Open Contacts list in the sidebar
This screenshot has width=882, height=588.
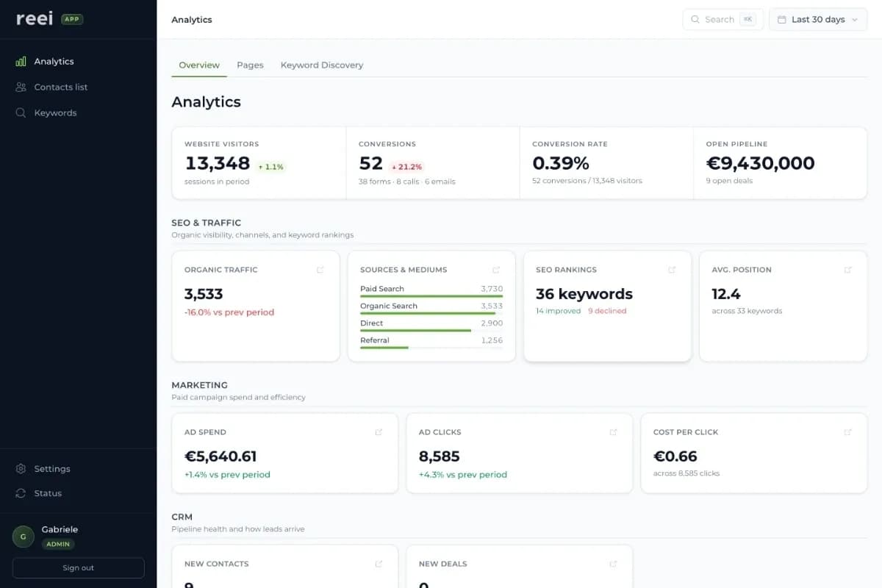point(78,87)
